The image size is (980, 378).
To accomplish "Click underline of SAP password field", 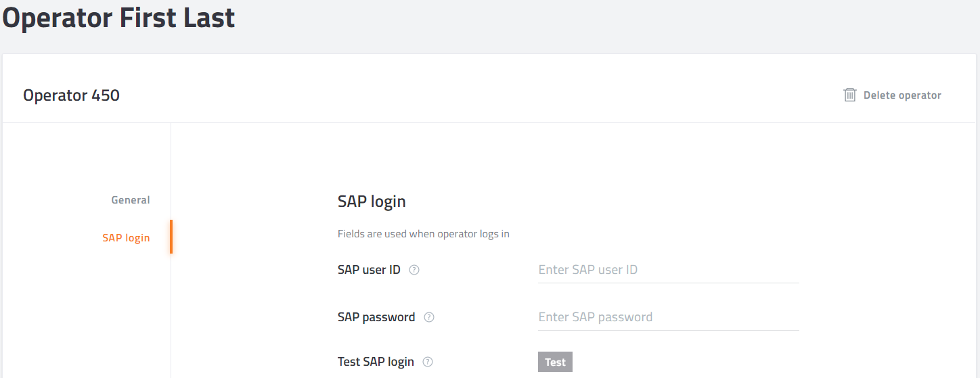I will (x=669, y=330).
